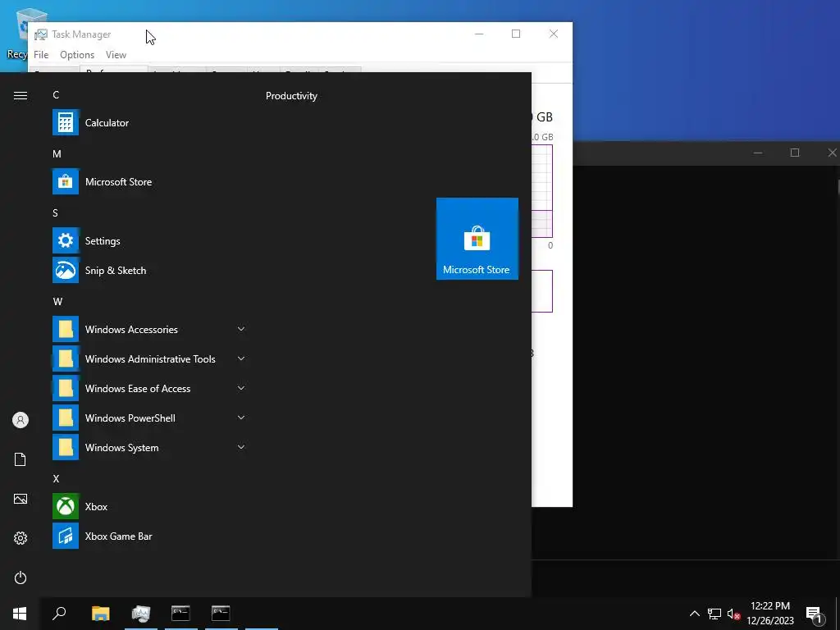
Task: Open Microsoft Store in the app list
Action: click(149, 181)
